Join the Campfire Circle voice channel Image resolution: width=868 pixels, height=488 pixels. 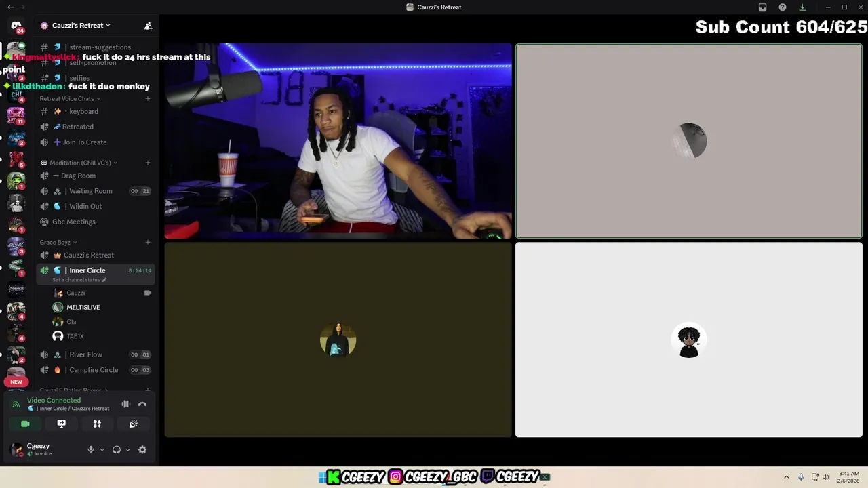95,370
